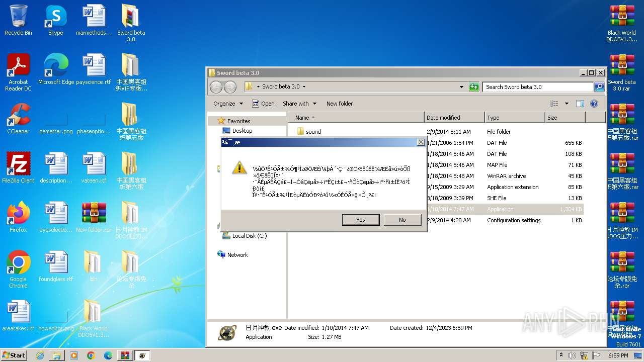644x362 pixels.
Task: Select eyeselectio document icon on desktop
Action: 56,217
